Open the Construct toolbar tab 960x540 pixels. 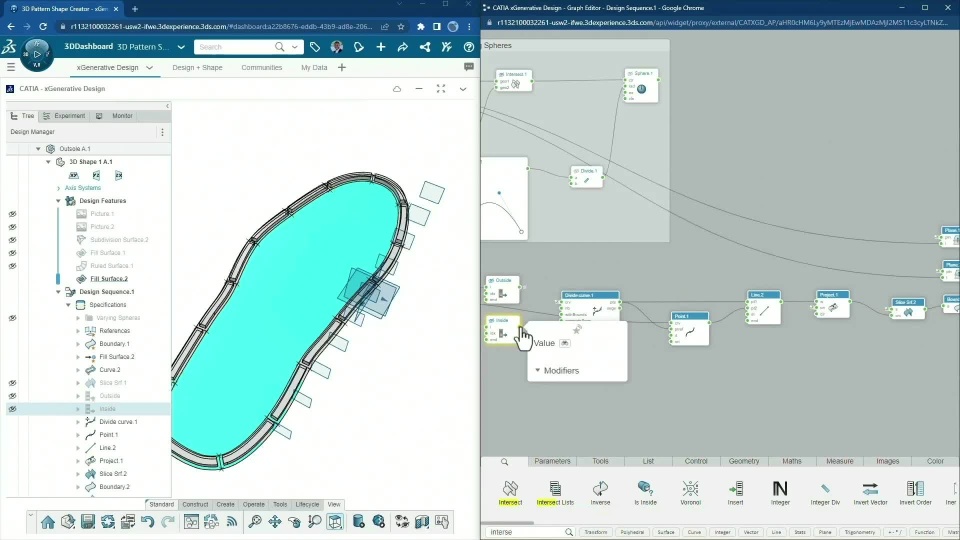pos(195,504)
